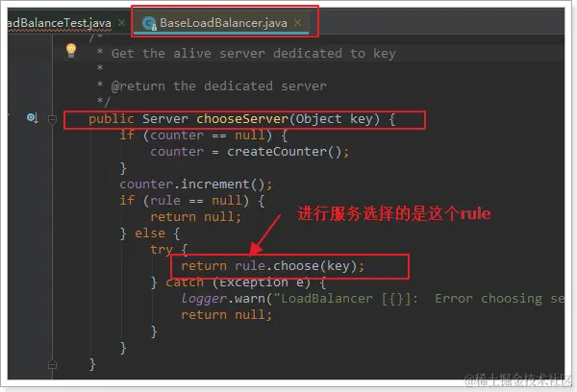Click the 'if (rule == null)' condition
This screenshot has width=577, height=392.
tap(191, 201)
